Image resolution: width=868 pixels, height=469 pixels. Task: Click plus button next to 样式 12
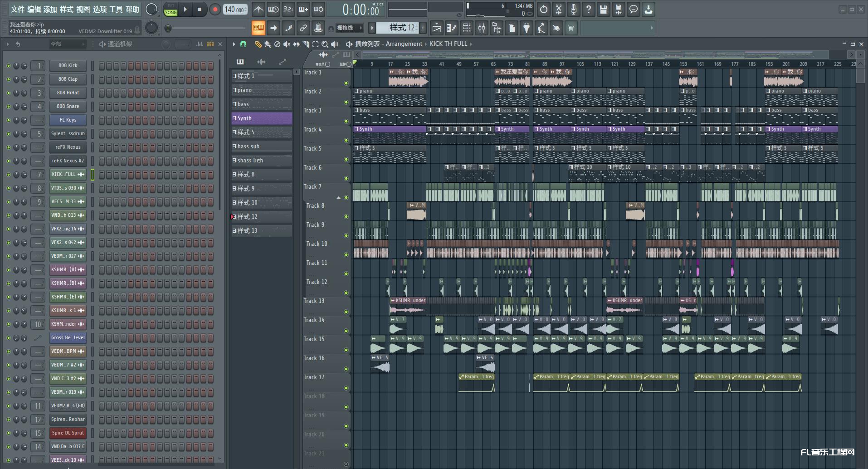click(x=423, y=28)
